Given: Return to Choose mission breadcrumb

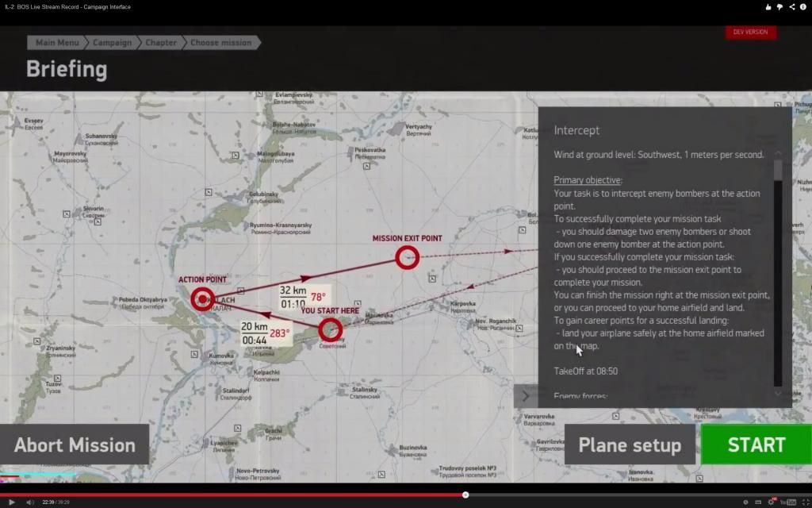Looking at the screenshot, I should point(221,43).
